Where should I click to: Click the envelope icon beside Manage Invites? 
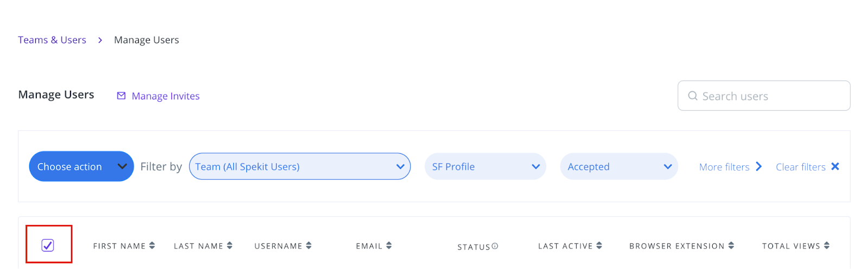[121, 96]
